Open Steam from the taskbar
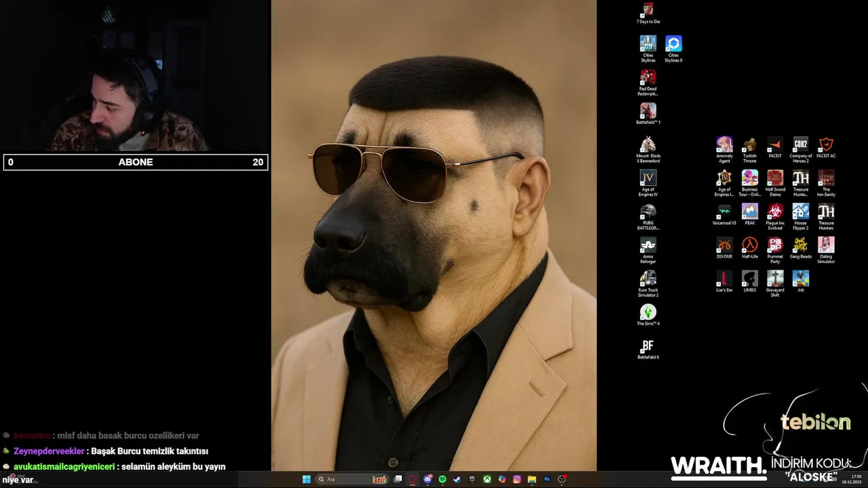Image resolution: width=868 pixels, height=488 pixels. click(x=458, y=479)
